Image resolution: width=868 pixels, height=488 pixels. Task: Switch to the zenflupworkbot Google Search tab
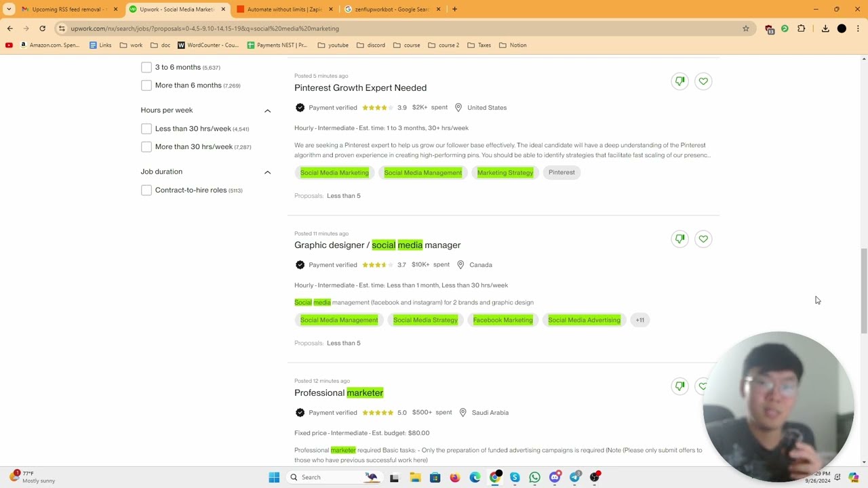pyautogui.click(x=391, y=9)
